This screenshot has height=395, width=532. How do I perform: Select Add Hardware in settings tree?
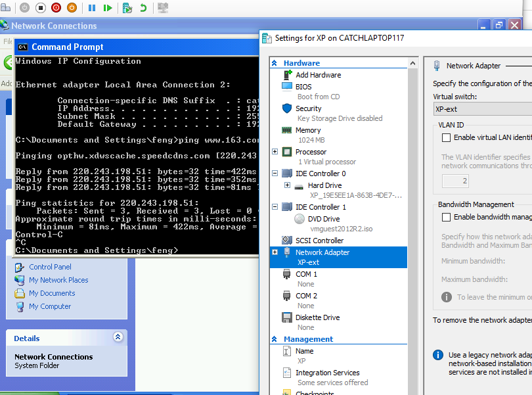click(318, 75)
